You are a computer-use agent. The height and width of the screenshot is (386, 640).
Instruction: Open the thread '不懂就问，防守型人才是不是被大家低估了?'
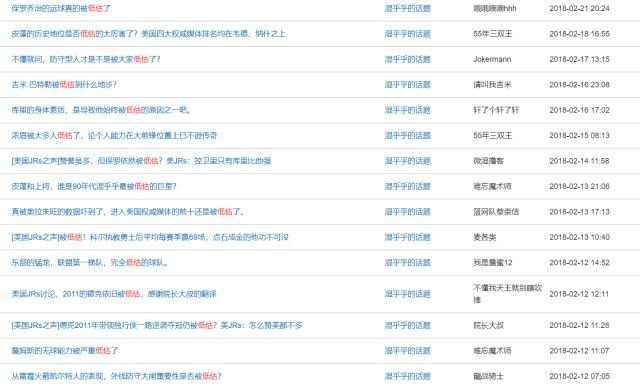pyautogui.click(x=86, y=59)
